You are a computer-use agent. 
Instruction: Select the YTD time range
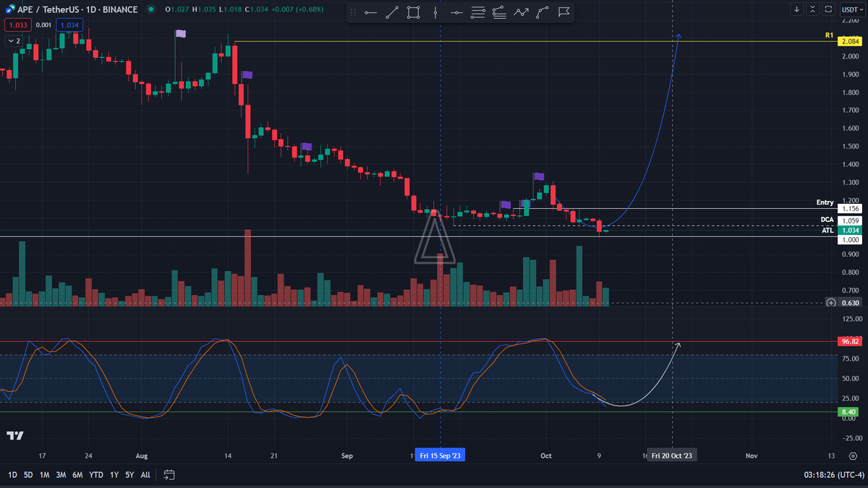[95, 475]
